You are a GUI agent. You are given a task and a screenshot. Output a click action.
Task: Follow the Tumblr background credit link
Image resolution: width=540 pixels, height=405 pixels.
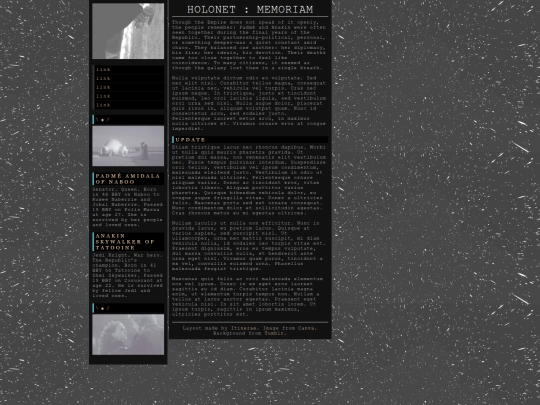pos(274,333)
